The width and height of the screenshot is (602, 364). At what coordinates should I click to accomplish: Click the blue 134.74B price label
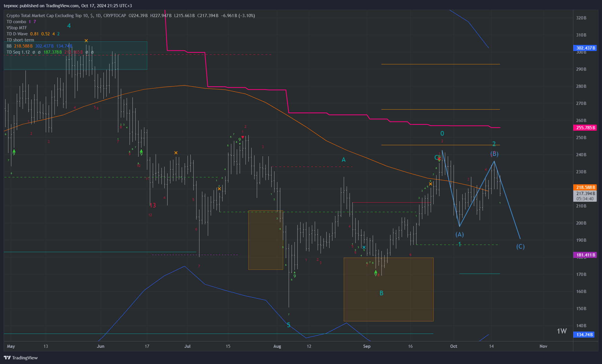[x=584, y=335]
